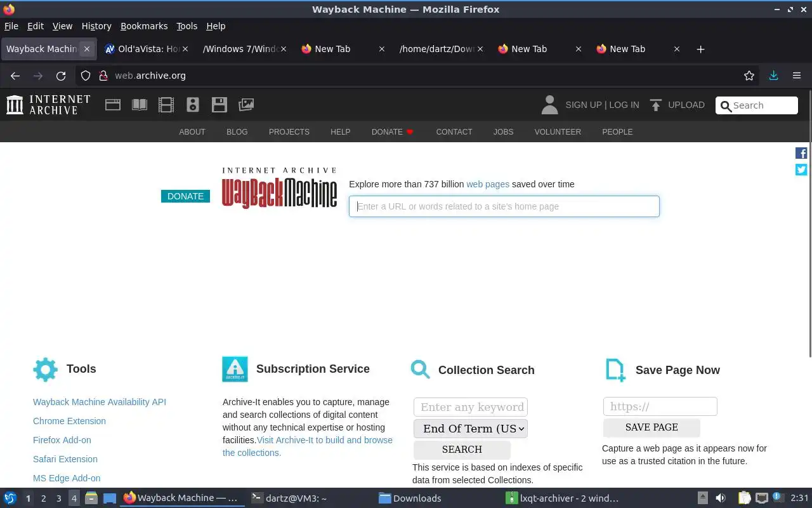Share page via Facebook icon

tap(801, 153)
